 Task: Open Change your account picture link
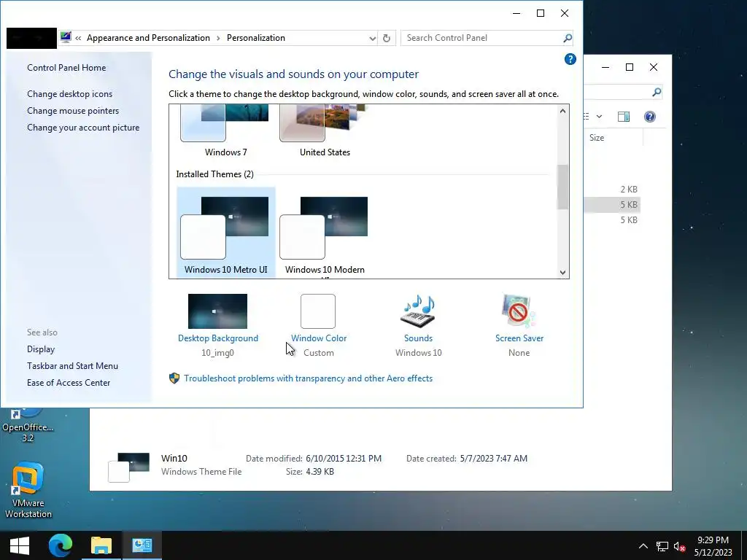tap(83, 128)
